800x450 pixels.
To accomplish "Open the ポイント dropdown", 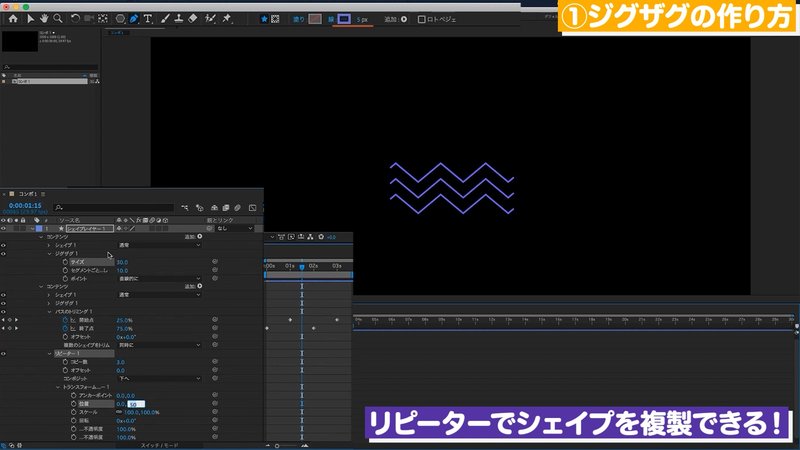I will [x=160, y=279].
